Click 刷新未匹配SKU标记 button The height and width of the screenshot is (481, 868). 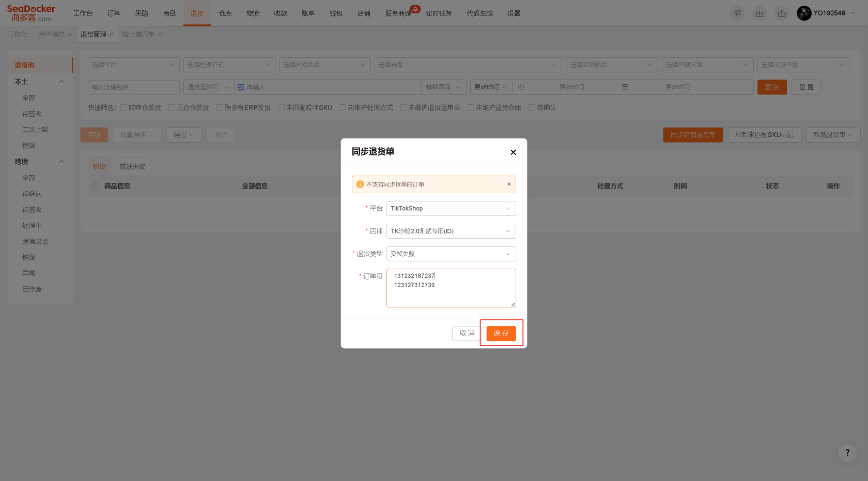pyautogui.click(x=764, y=135)
